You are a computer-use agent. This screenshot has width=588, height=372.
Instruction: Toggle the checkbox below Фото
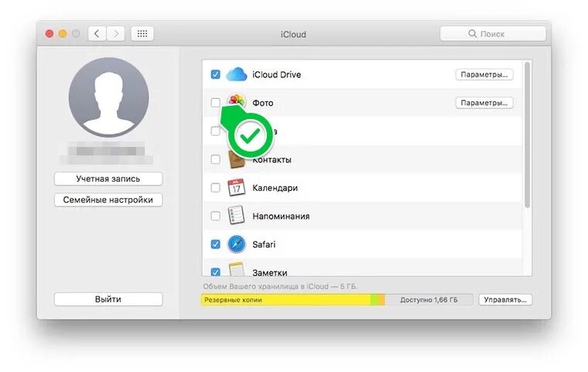pos(215,131)
